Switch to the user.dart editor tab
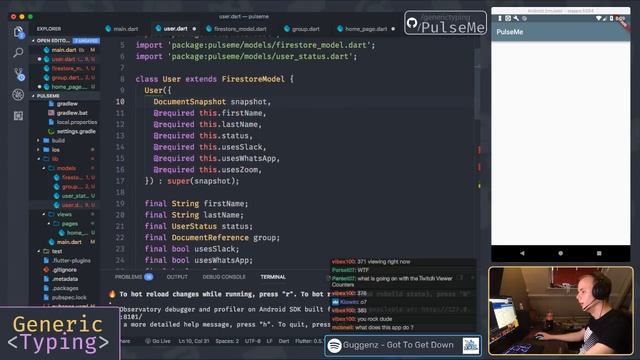Viewport: 640px width, 360px height. click(176, 29)
